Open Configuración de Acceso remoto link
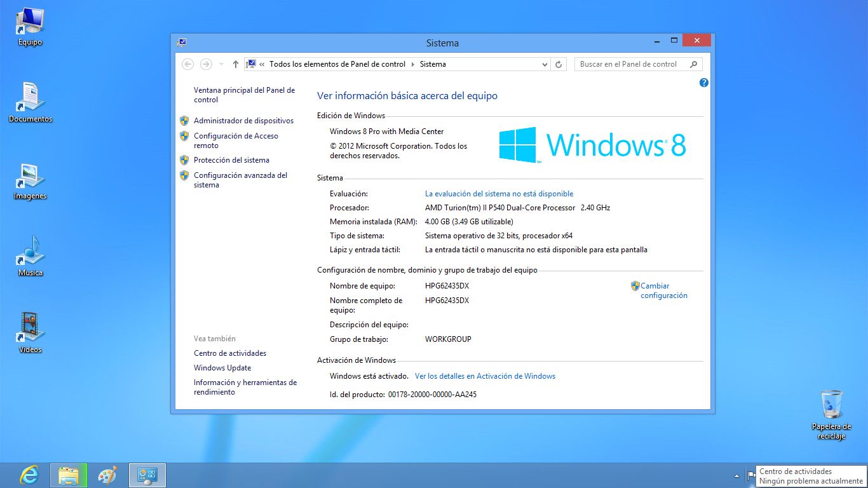Viewport: 868px width, 488px height. [x=236, y=140]
